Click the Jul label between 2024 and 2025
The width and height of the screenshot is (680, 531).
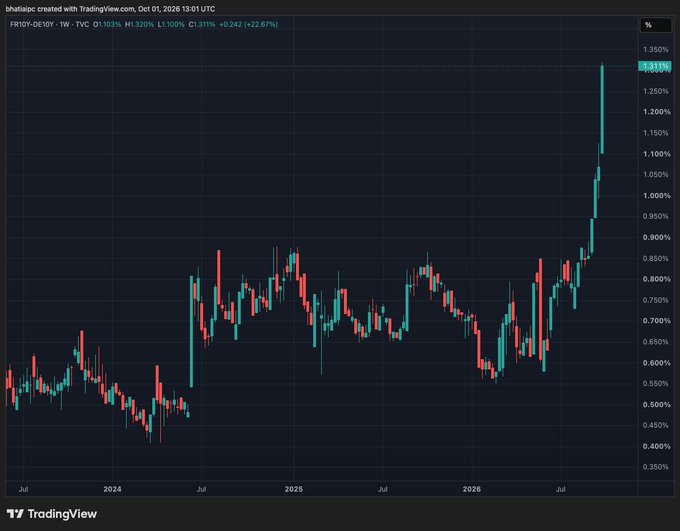tap(201, 489)
